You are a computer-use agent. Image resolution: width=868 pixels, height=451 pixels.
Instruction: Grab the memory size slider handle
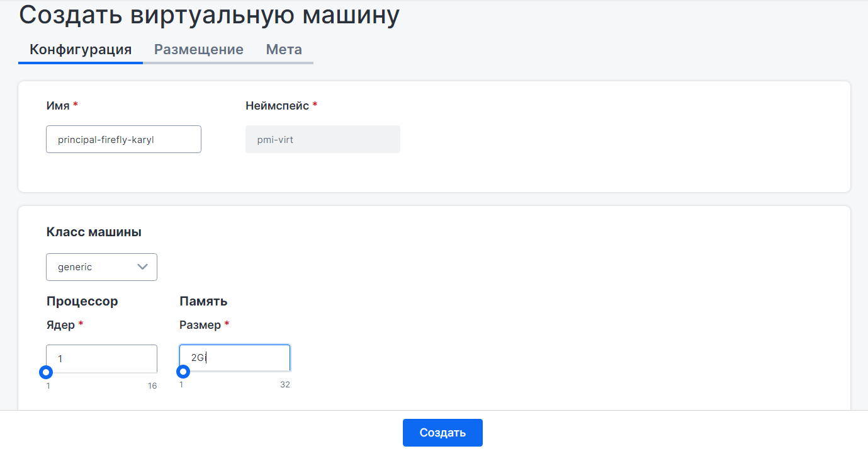click(x=183, y=372)
